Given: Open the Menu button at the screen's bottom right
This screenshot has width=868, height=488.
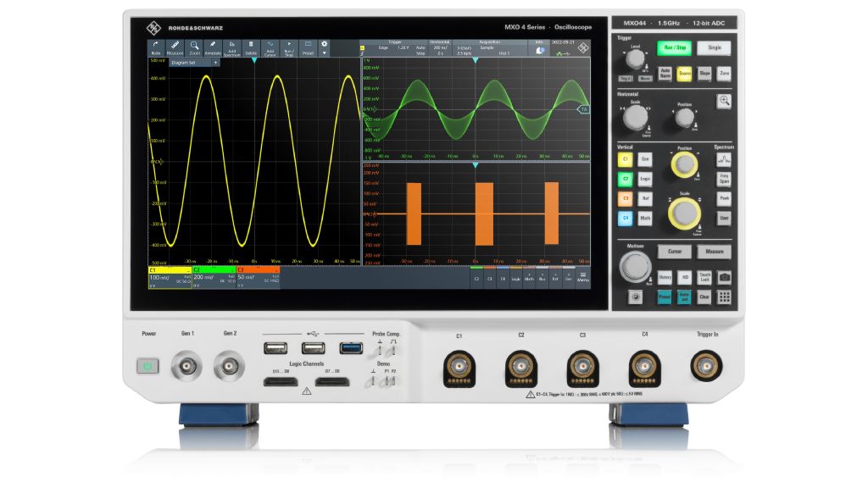Looking at the screenshot, I should (583, 277).
